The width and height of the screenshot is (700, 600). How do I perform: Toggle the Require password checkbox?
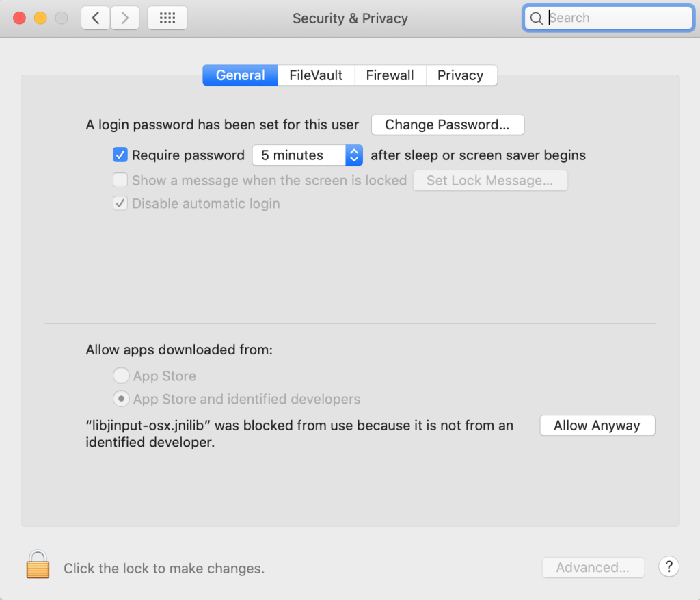click(x=120, y=155)
